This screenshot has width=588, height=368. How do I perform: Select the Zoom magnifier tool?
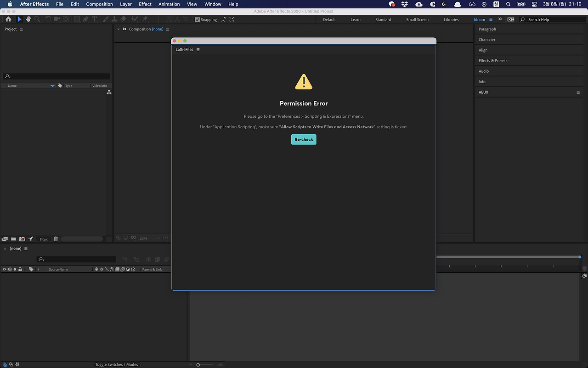37,19
